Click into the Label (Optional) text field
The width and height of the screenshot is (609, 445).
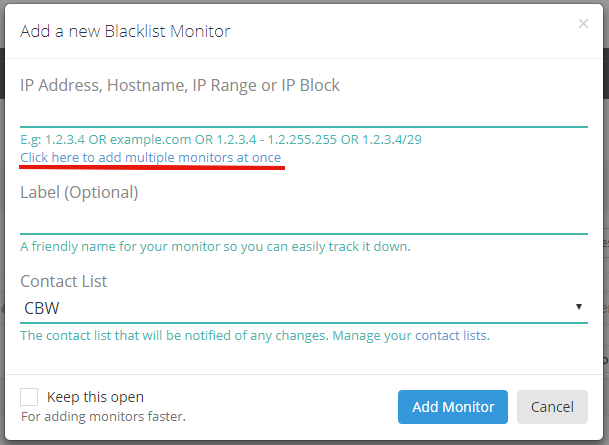[304, 221]
